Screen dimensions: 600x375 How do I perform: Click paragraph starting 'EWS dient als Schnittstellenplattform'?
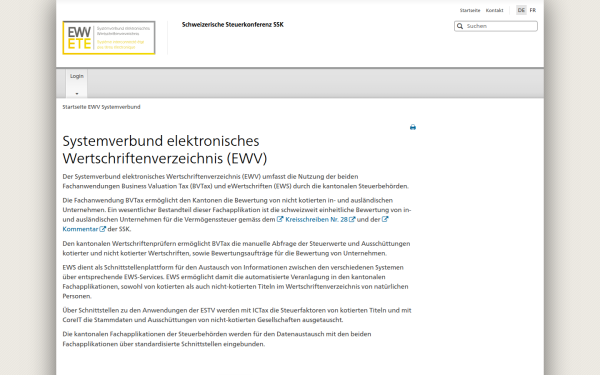[x=235, y=282]
